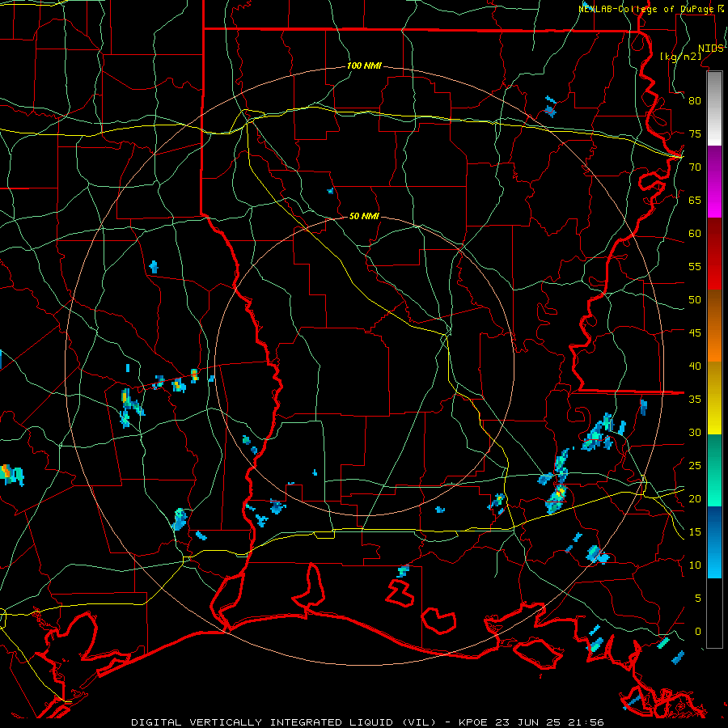Click the NIDS label
728x728 pixels.
click(x=710, y=49)
